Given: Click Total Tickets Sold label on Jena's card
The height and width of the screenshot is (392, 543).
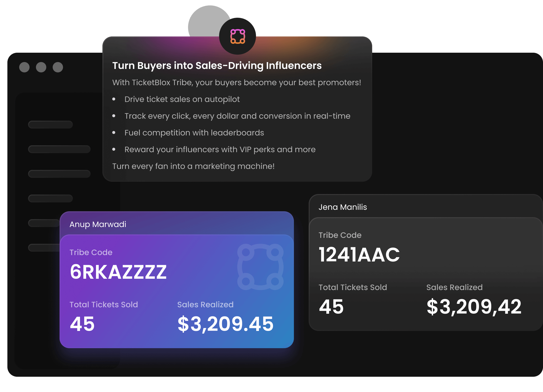Looking at the screenshot, I should coord(353,287).
